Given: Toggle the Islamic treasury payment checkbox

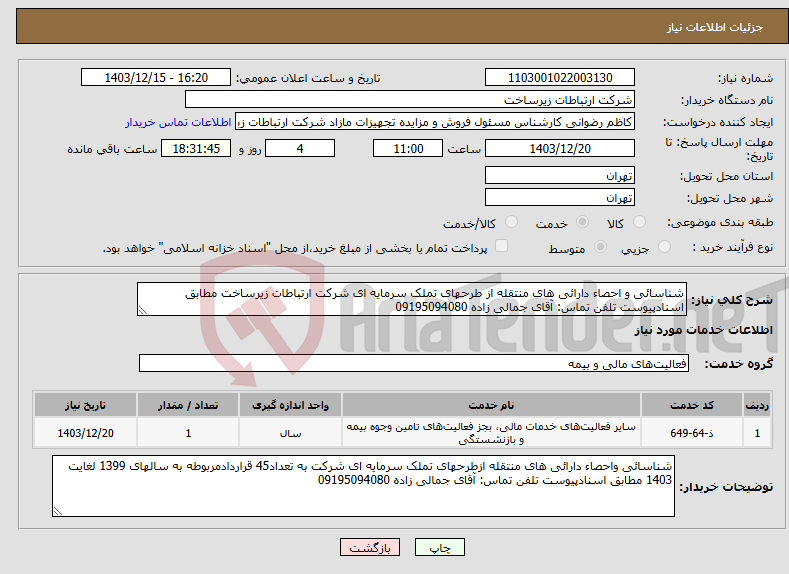Looking at the screenshot, I should (501, 245).
